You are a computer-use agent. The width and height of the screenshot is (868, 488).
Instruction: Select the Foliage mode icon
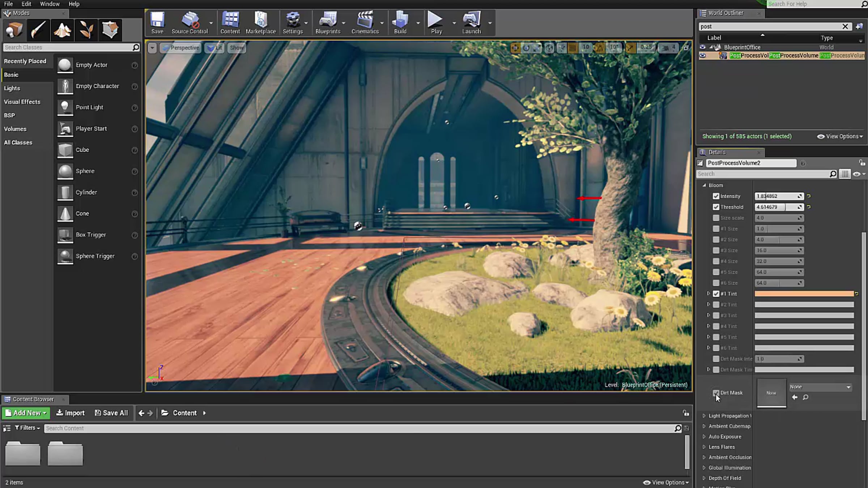coord(86,30)
